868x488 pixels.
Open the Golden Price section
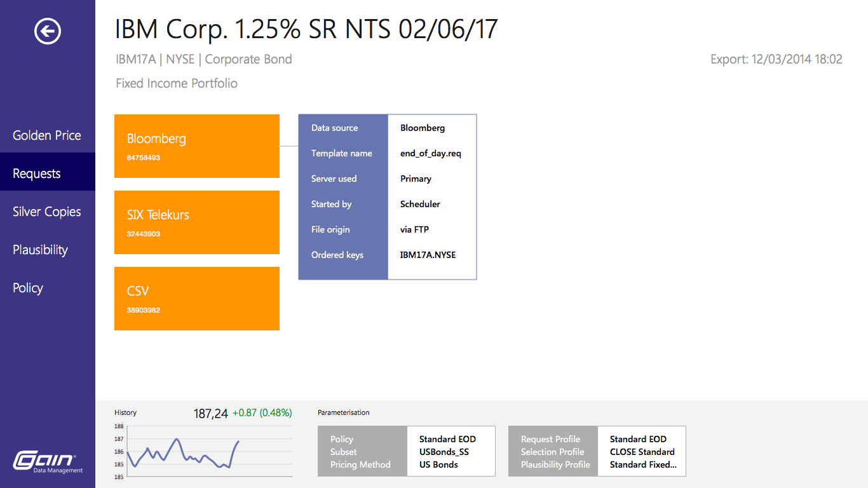point(47,135)
